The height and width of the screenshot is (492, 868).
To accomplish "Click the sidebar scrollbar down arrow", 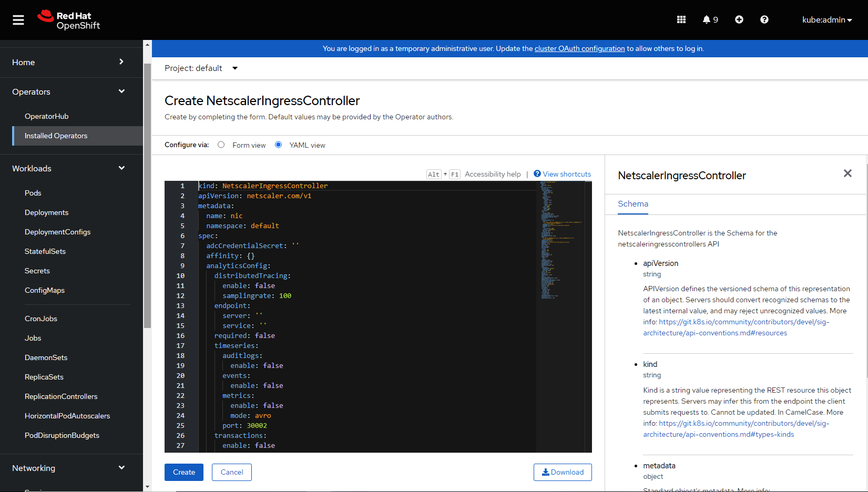I will 147,487.
